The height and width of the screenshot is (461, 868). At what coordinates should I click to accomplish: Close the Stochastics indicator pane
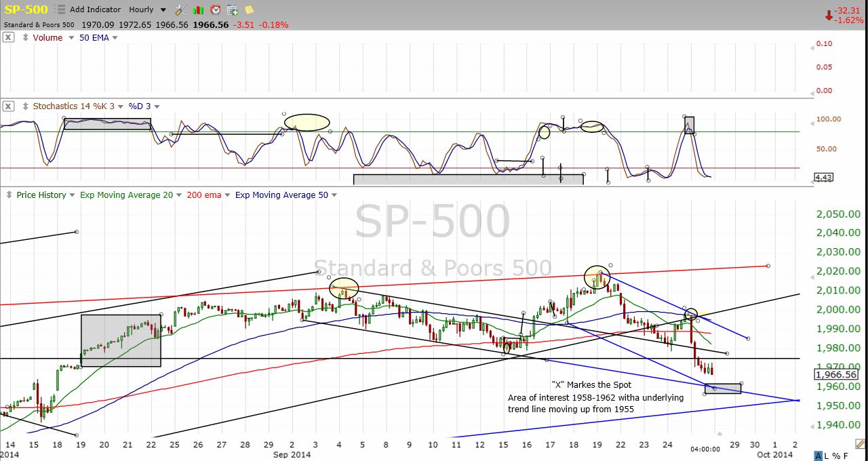pyautogui.click(x=7, y=106)
